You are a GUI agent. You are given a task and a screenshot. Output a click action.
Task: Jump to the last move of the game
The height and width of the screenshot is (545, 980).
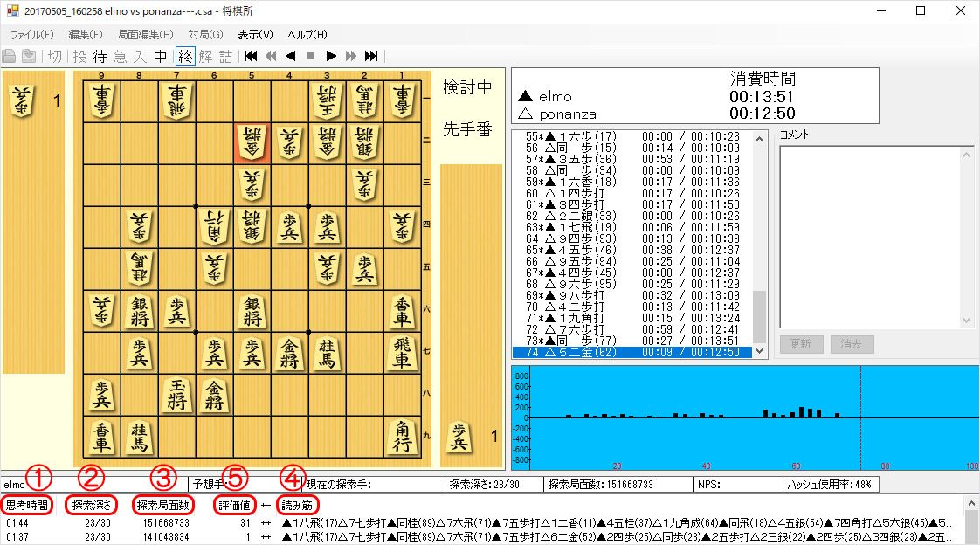[x=371, y=56]
